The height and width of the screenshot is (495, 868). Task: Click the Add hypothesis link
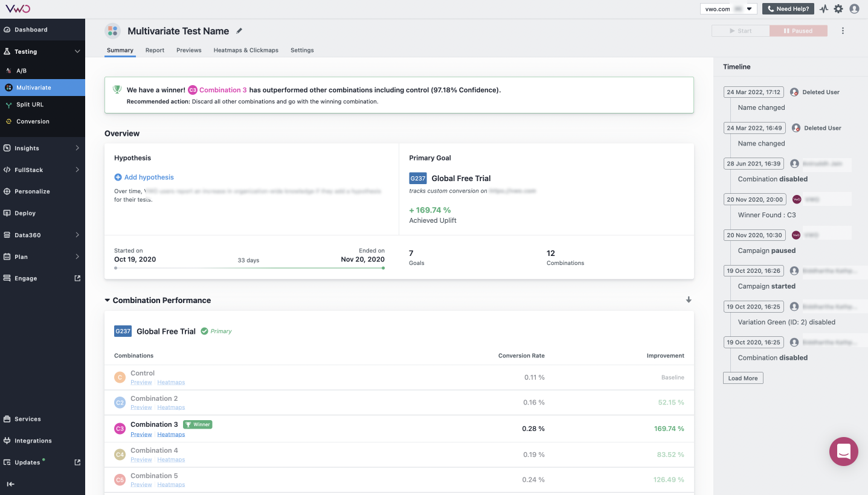coord(144,177)
